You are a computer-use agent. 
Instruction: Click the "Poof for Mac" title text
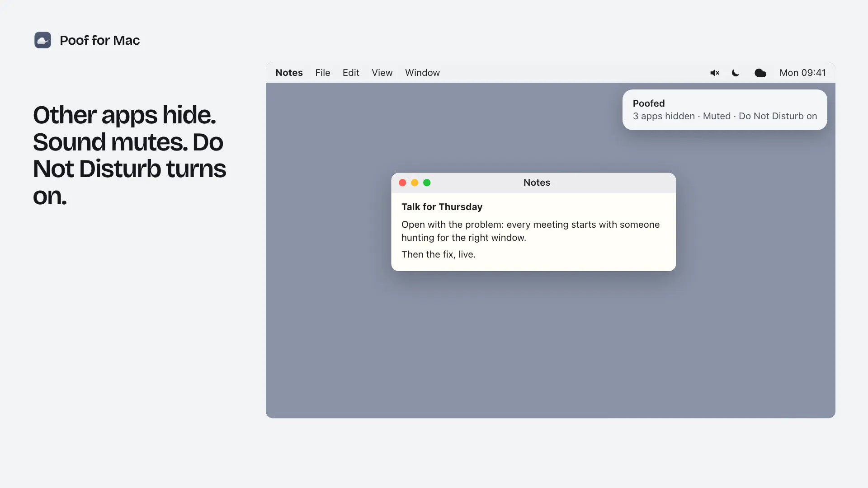point(100,40)
